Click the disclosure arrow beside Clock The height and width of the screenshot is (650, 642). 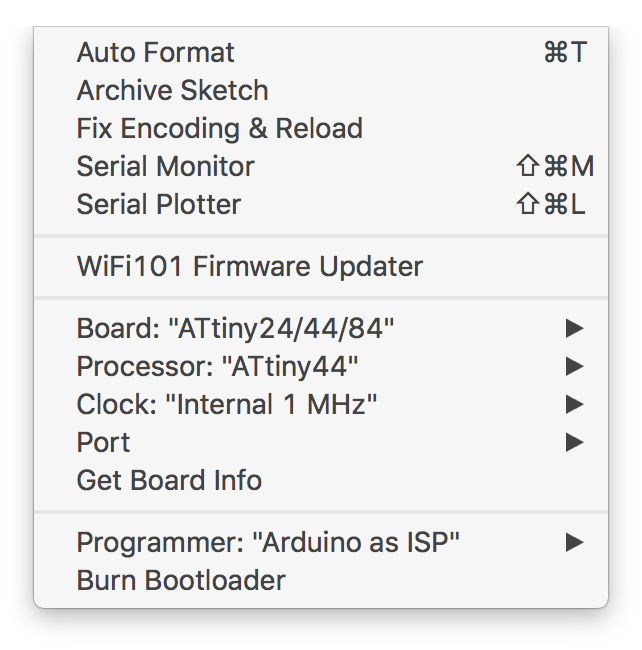click(574, 404)
